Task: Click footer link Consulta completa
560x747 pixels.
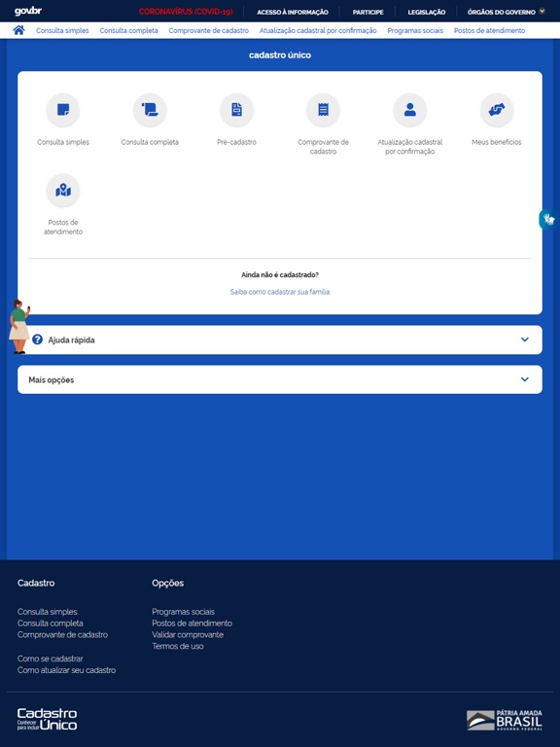Action: pos(50,623)
